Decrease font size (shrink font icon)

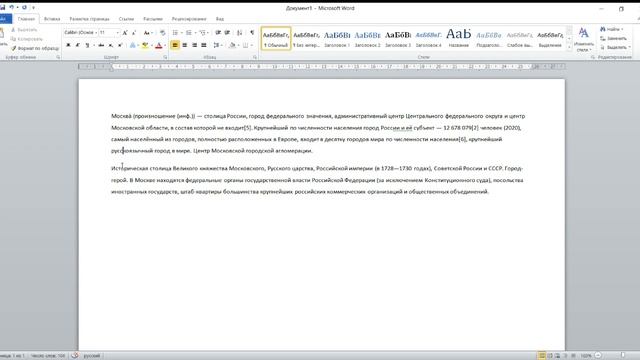pos(134,33)
